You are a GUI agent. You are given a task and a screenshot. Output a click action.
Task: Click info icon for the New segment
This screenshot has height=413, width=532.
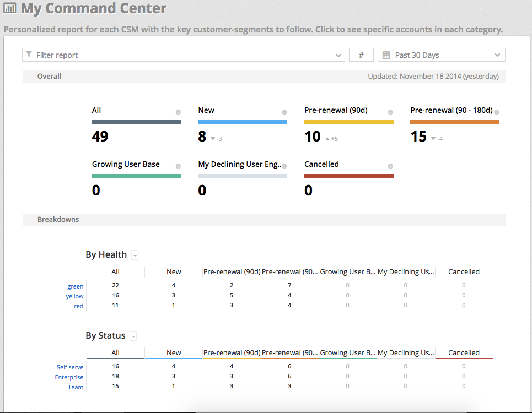284,112
